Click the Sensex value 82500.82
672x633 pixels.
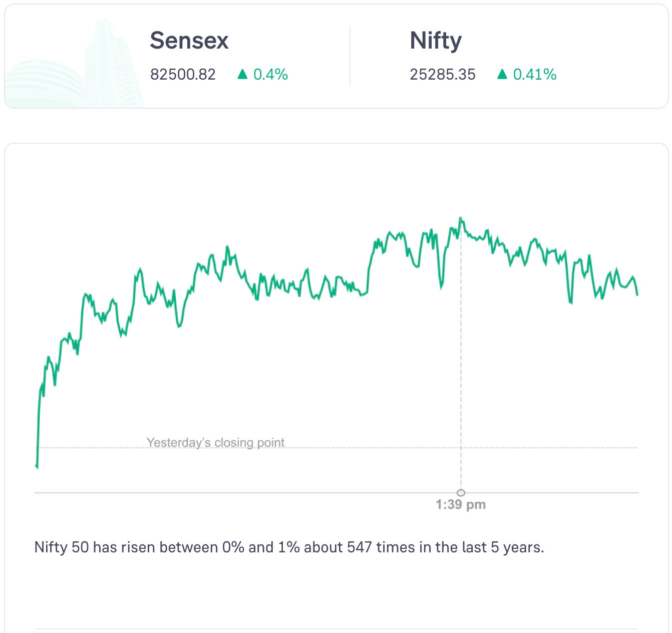[x=183, y=75]
